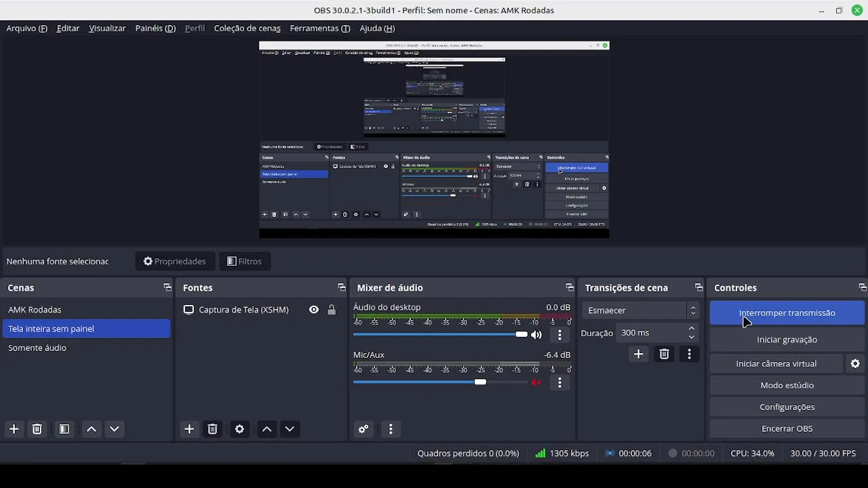This screenshot has width=868, height=488.
Task: Select the Somente áudio scene
Action: pyautogui.click(x=86, y=348)
